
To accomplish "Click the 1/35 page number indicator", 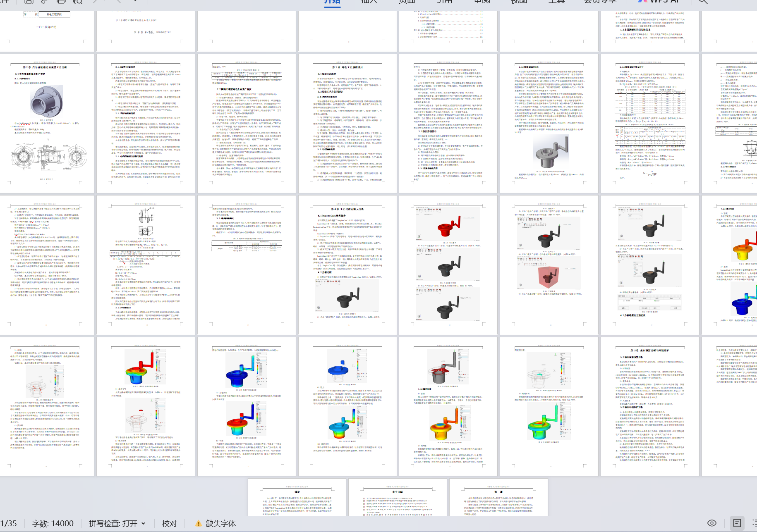I will tap(9, 523).
